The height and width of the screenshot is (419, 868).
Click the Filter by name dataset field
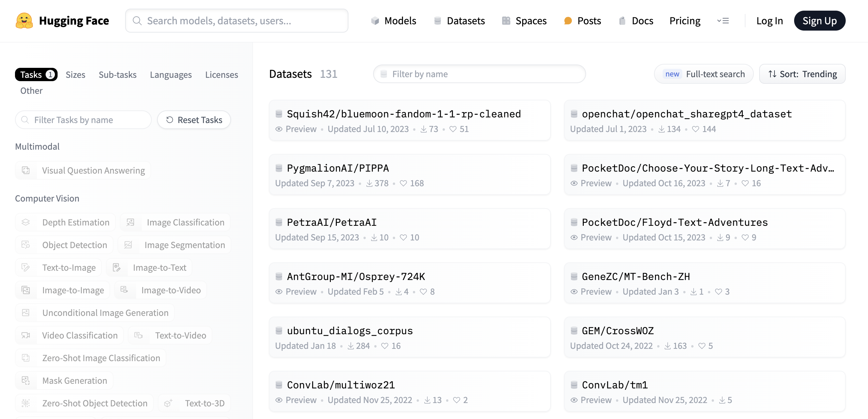coord(479,74)
